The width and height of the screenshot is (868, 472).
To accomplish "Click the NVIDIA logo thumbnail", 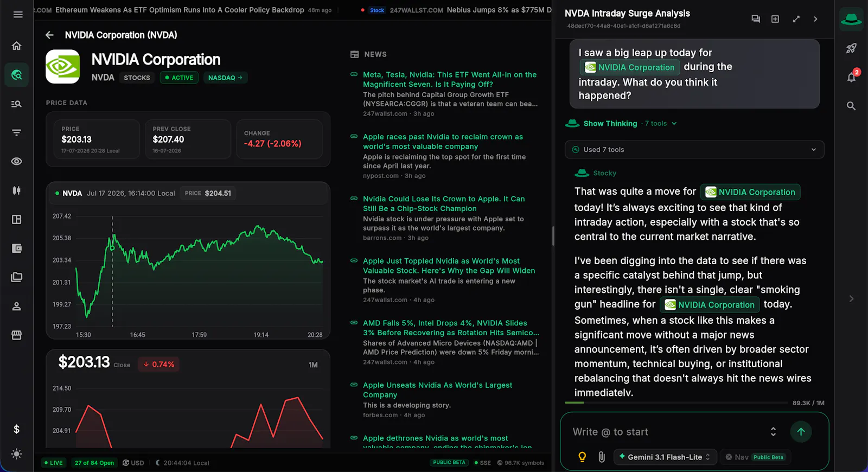I will click(63, 67).
